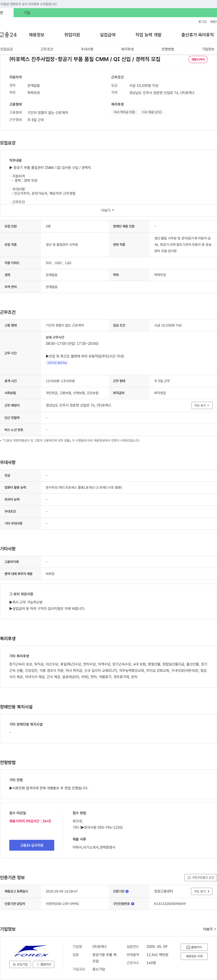Click the 인증기관 help info icon
Screen dimensions: 217x980
pyautogui.click(x=127, y=891)
